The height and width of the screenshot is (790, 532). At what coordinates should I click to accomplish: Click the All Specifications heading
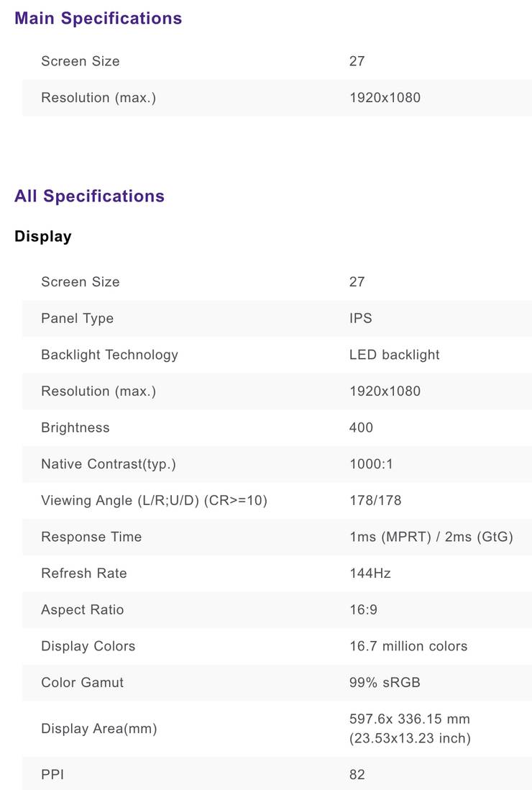point(89,196)
